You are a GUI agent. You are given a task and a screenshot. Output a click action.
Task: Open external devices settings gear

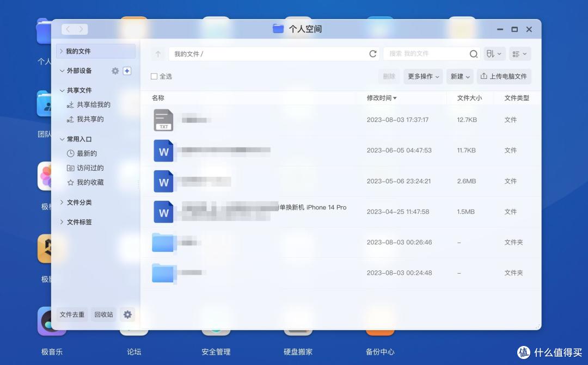(x=115, y=71)
